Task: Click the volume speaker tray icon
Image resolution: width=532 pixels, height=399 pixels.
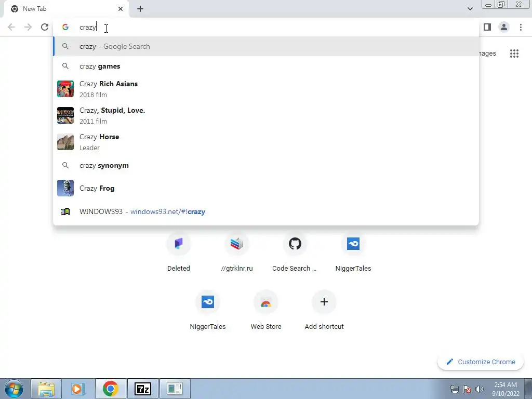Action: coord(480,389)
